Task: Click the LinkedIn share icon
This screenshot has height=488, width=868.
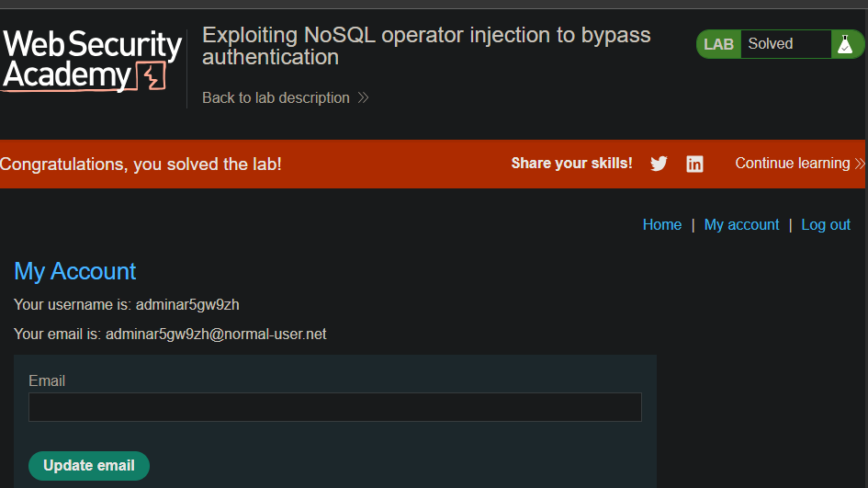Action: click(x=694, y=164)
